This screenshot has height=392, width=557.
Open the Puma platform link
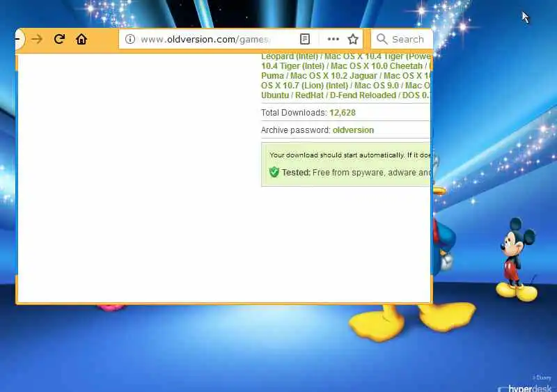272,76
